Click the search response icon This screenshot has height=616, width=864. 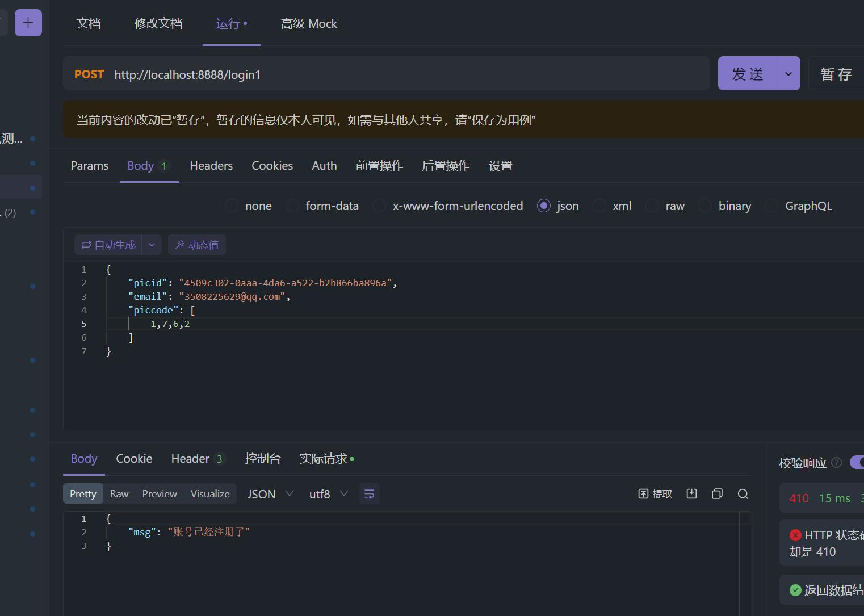(743, 494)
